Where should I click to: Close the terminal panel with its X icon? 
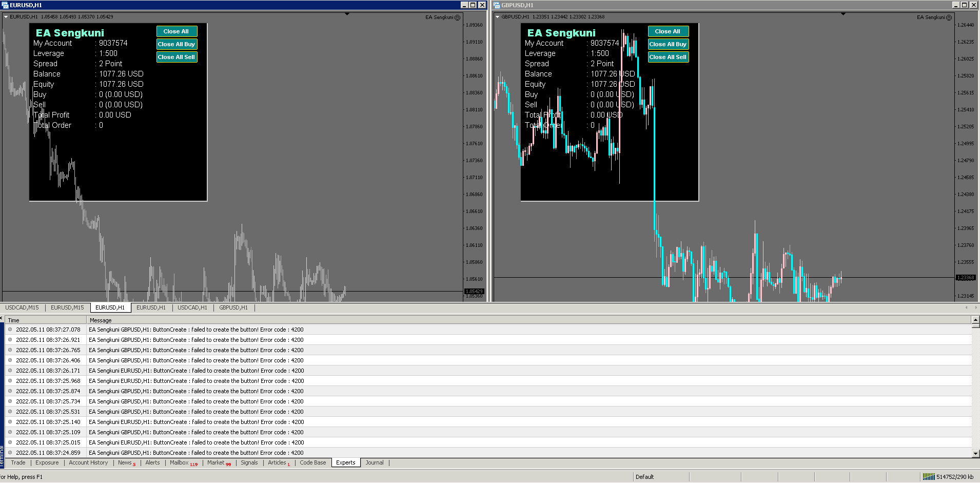2,319
